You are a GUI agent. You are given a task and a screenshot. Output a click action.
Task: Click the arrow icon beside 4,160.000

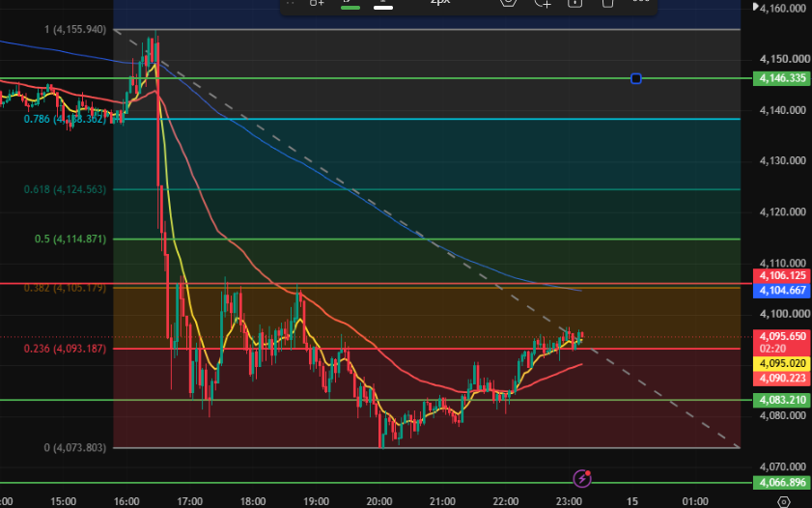click(x=756, y=7)
